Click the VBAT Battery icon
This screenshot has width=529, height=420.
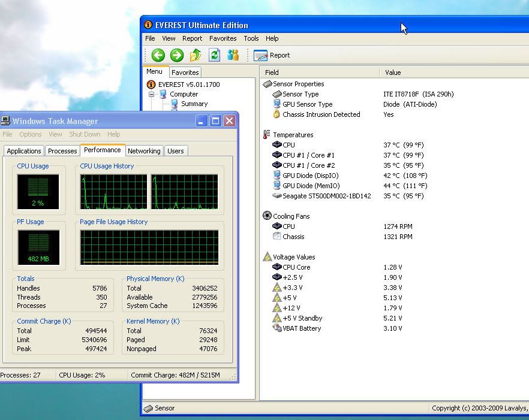coord(277,328)
